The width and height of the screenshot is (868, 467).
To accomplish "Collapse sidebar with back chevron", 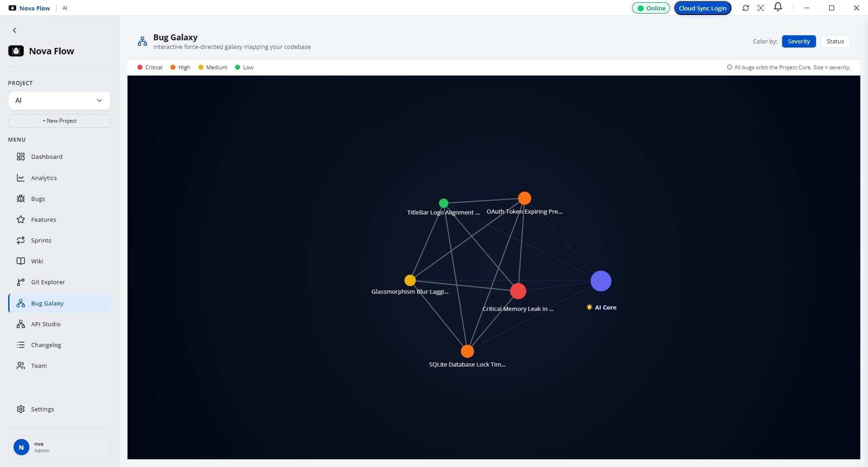I will coord(14,30).
